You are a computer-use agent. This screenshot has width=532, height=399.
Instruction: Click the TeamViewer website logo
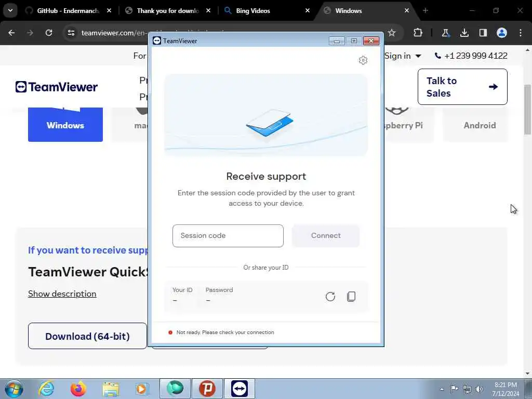coord(57,87)
